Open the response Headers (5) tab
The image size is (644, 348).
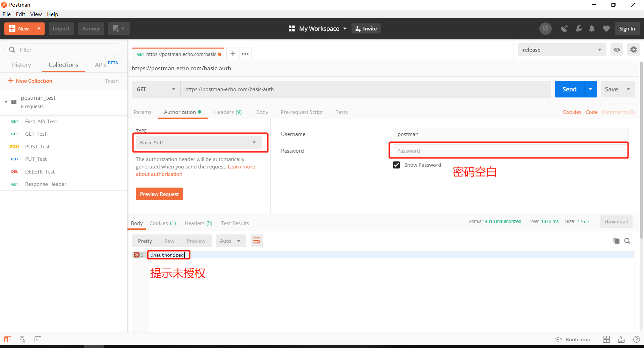tap(199, 223)
